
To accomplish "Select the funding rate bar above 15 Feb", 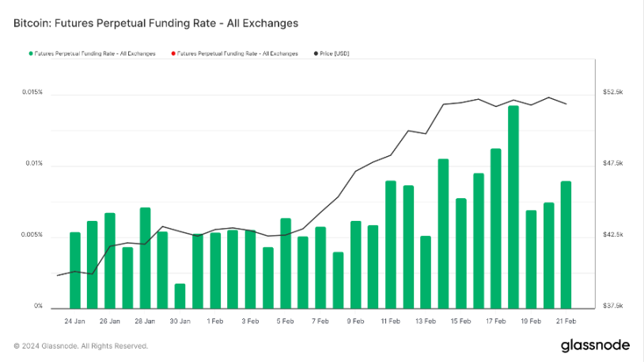I will tap(460, 253).
